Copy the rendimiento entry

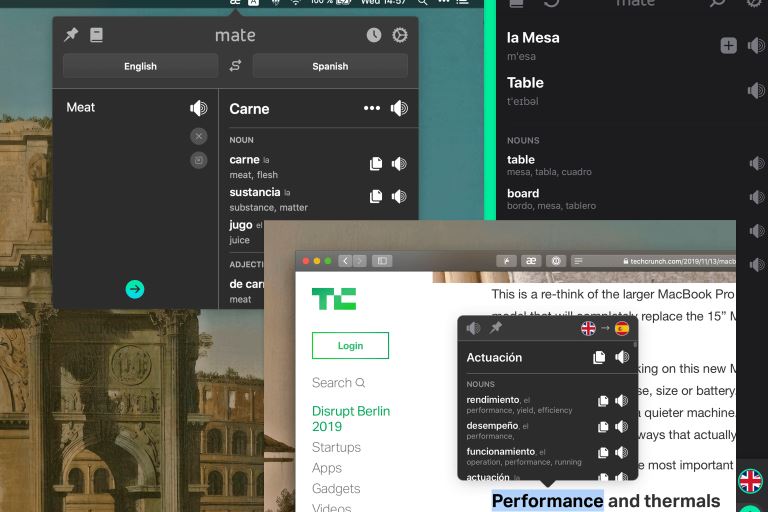[x=603, y=401]
